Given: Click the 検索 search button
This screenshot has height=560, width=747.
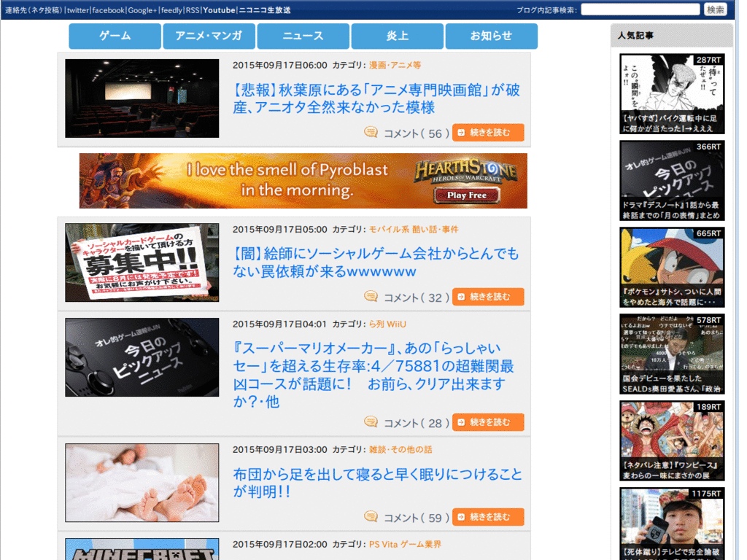Looking at the screenshot, I should click(715, 9).
